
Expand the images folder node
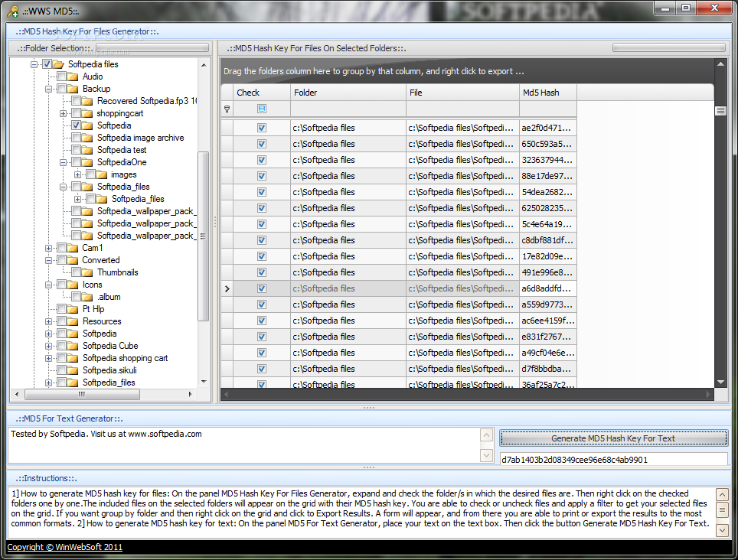click(x=77, y=174)
